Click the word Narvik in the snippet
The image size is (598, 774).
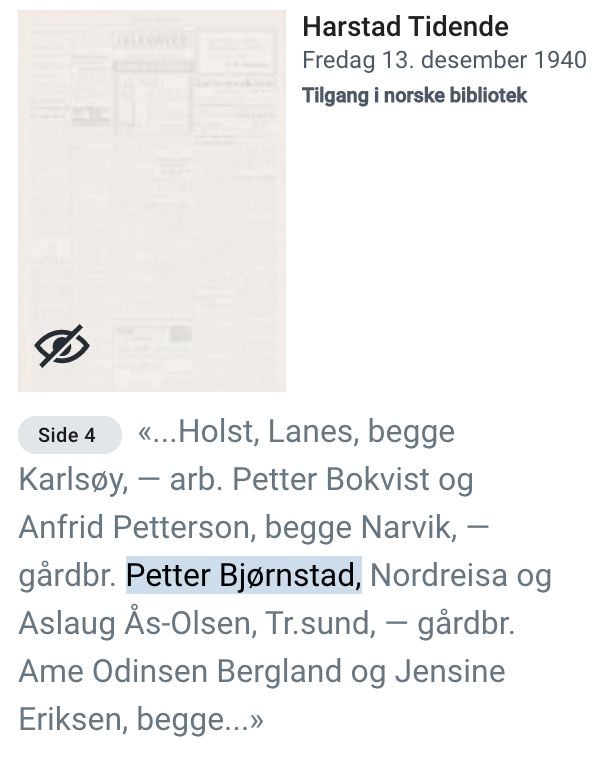(409, 527)
